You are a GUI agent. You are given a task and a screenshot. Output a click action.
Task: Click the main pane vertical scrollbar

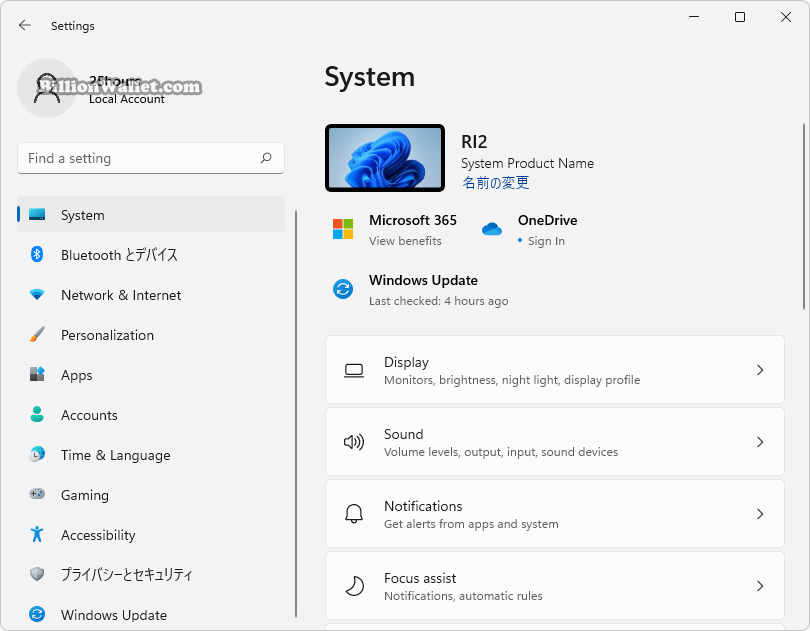click(x=804, y=217)
